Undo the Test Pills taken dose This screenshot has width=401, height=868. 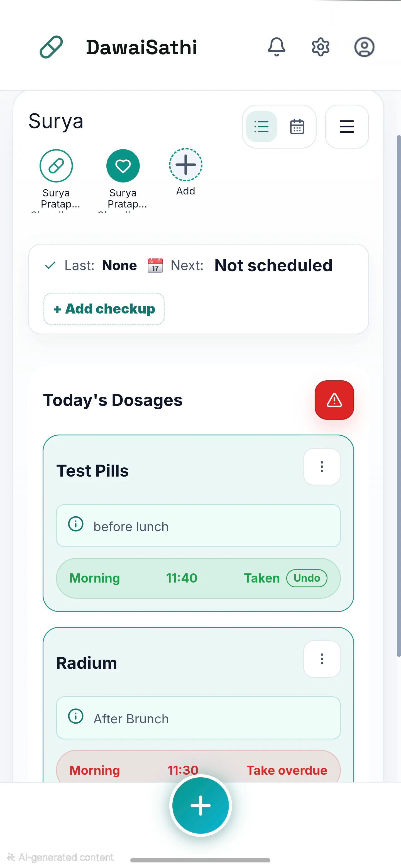(307, 578)
